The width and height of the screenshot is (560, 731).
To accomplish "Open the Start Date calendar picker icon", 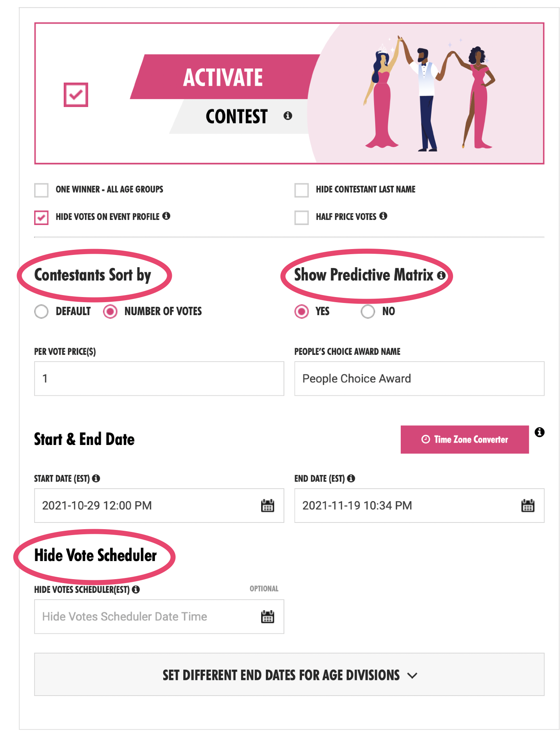I will 267,506.
